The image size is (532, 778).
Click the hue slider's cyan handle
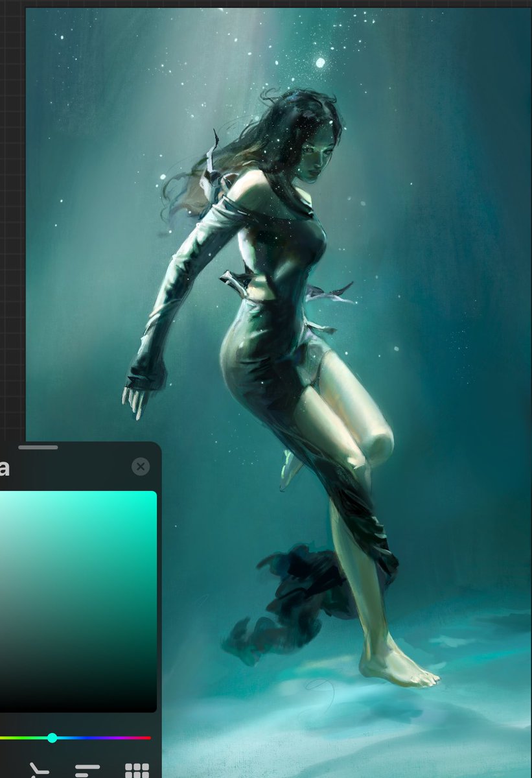pyautogui.click(x=52, y=738)
